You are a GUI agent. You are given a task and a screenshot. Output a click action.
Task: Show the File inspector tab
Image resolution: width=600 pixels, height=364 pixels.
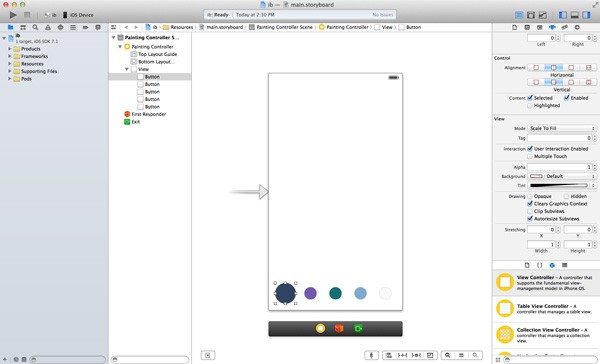pyautogui.click(x=515, y=28)
